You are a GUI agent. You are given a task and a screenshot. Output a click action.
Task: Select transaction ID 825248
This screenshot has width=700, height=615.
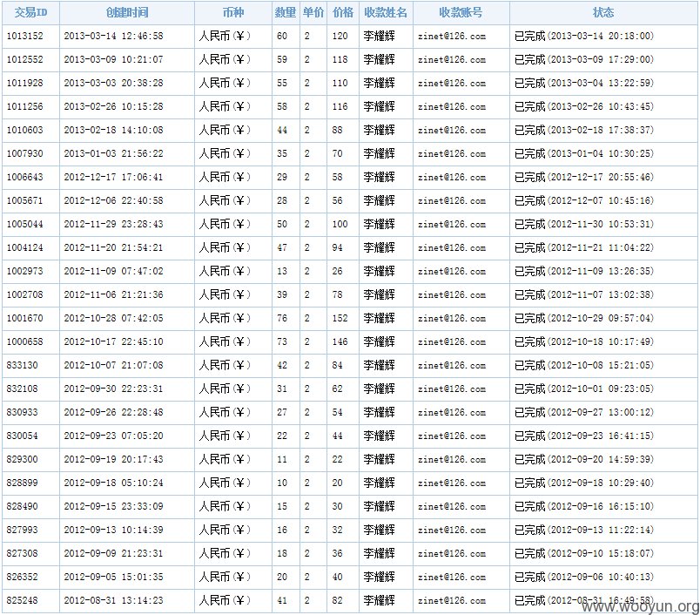pos(23,601)
